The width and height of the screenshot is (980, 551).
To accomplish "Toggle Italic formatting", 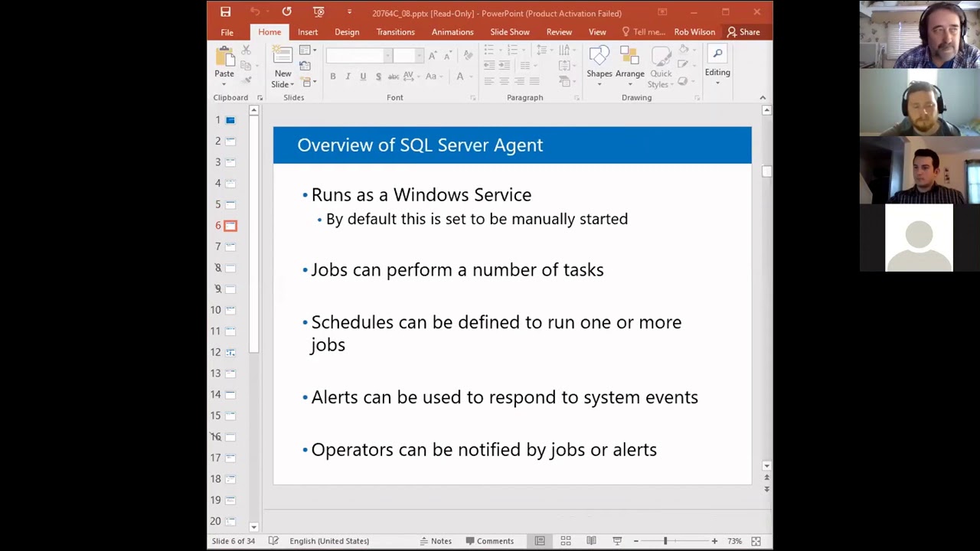I will (x=348, y=77).
